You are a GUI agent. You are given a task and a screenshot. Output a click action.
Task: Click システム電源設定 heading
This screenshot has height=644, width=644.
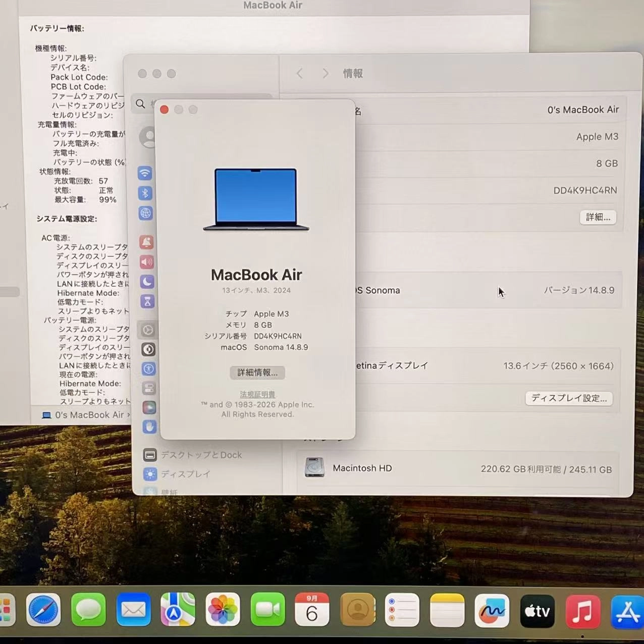pos(67,219)
